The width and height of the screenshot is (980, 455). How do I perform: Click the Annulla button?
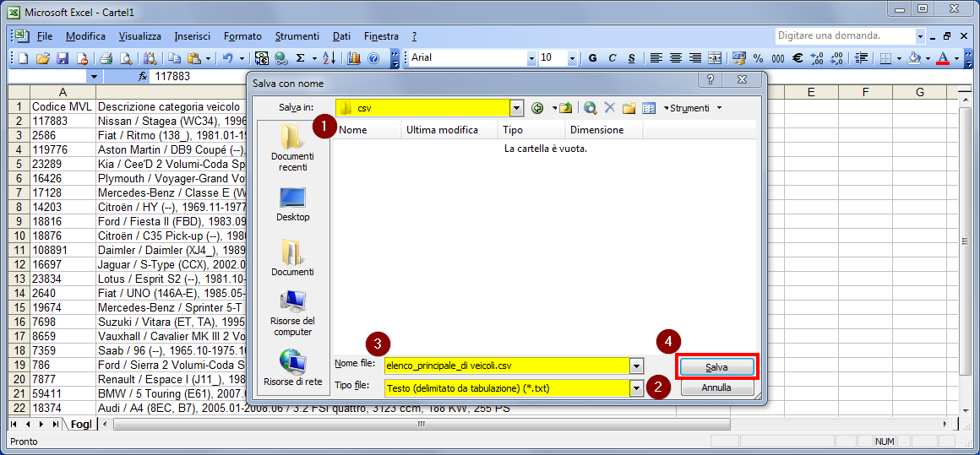click(717, 387)
